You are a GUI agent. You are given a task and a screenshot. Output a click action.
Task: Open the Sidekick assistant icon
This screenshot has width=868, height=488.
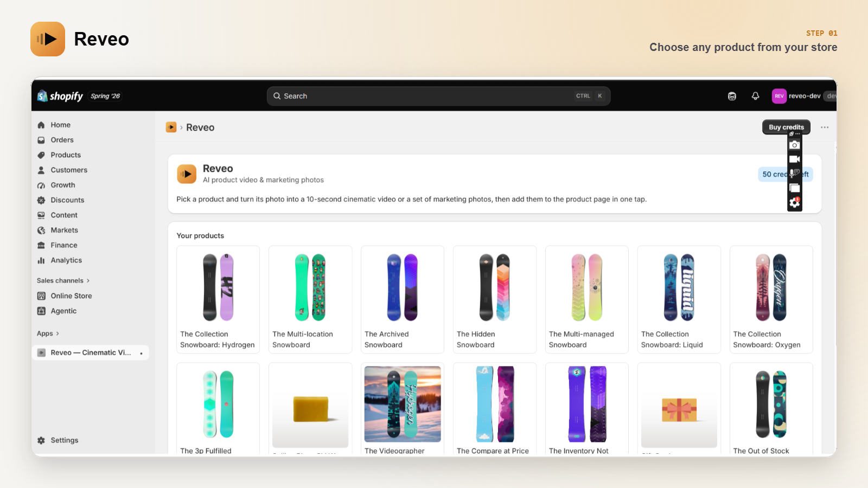732,96
